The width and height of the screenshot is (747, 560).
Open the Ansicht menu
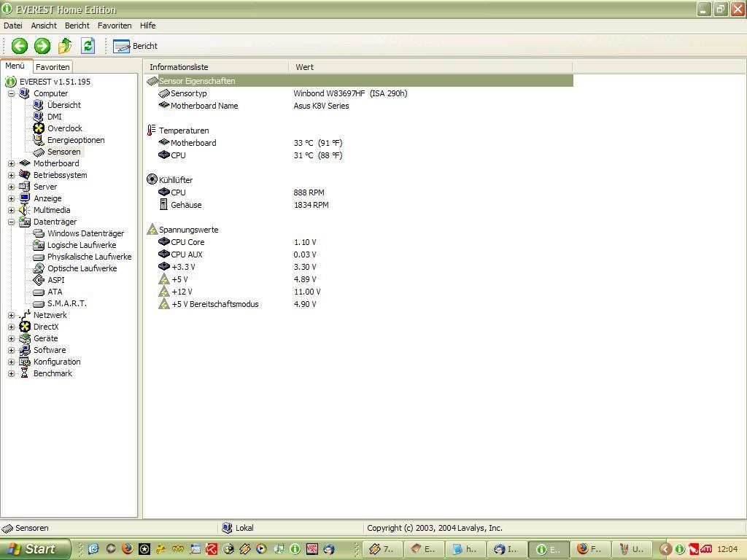[x=44, y=26]
